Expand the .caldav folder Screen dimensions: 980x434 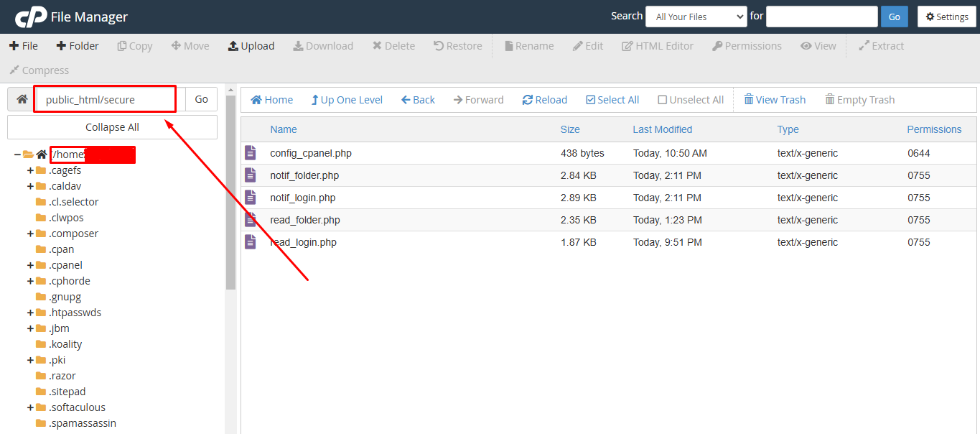pos(30,186)
